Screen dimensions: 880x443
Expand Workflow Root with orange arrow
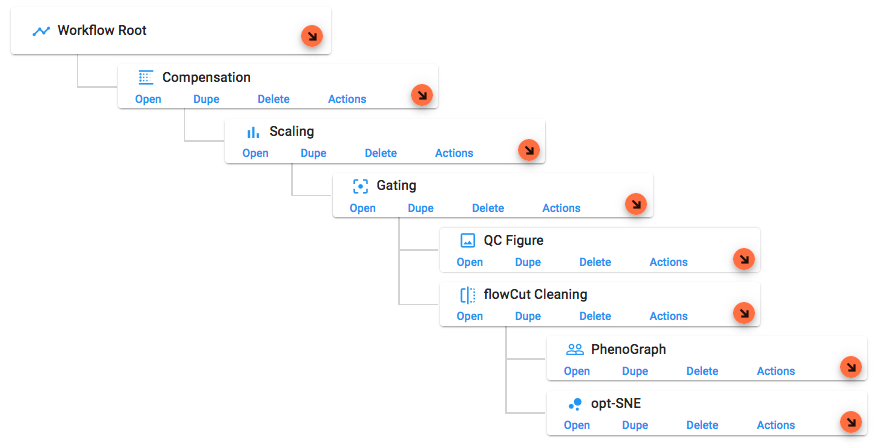pyautogui.click(x=313, y=37)
